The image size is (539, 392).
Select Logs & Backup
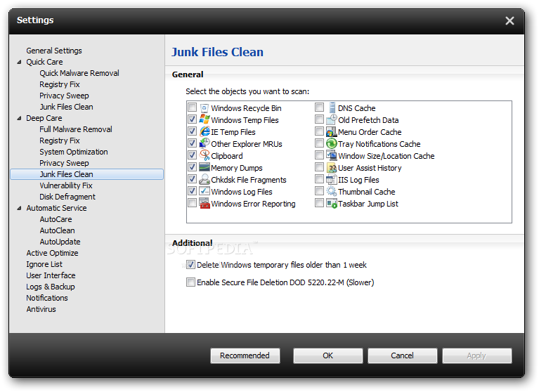click(51, 287)
